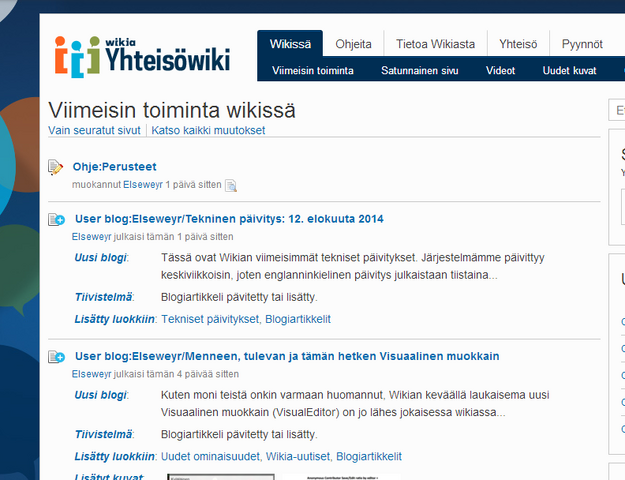Open blog 'Menneen, tulevan ja tämän hetken Visuaalinen muokkain'

click(287, 356)
